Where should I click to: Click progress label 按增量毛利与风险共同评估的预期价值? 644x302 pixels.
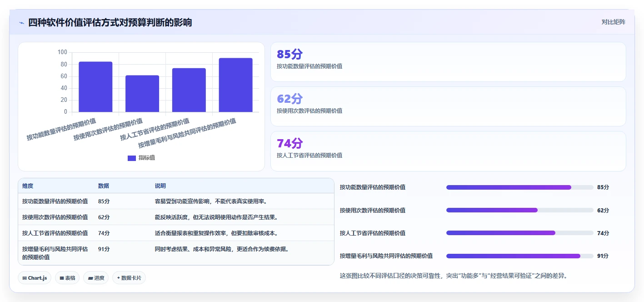pyautogui.click(x=386, y=256)
